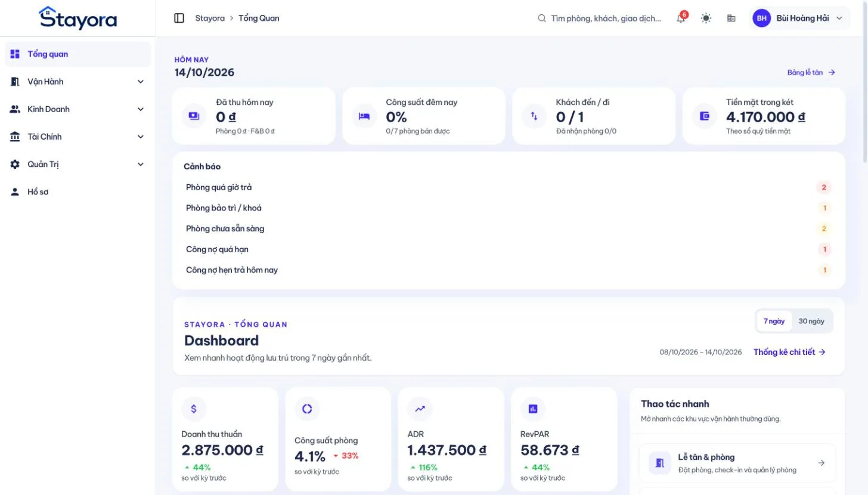This screenshot has height=495, width=868.
Task: Click the trend line icon above ADR
Action: (x=420, y=409)
